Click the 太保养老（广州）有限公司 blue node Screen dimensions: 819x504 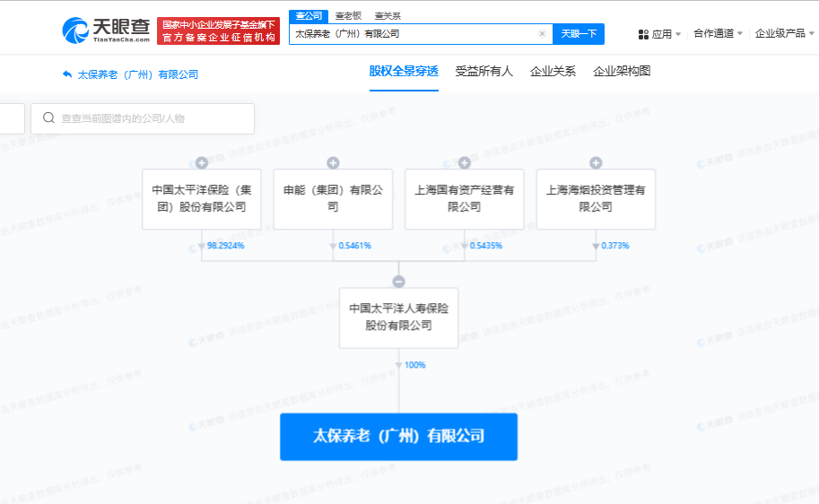[398, 437]
